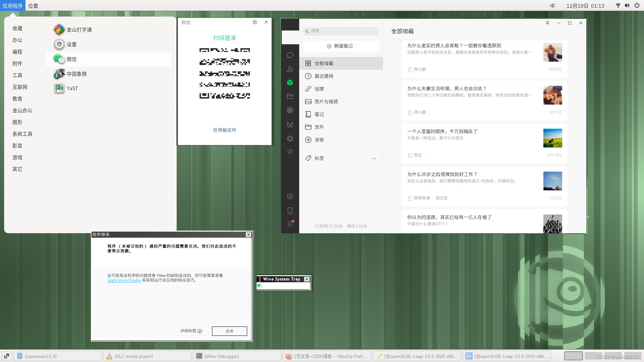The image size is (644, 362).
Task: Click the show desktop icon in bottom panel
Action: pyautogui.click(x=7, y=356)
